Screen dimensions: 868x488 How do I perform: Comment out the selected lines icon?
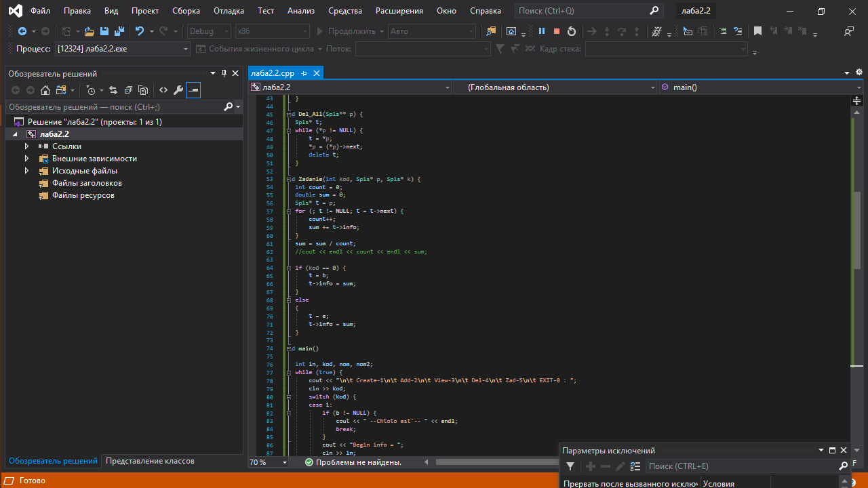pyautogui.click(x=722, y=31)
